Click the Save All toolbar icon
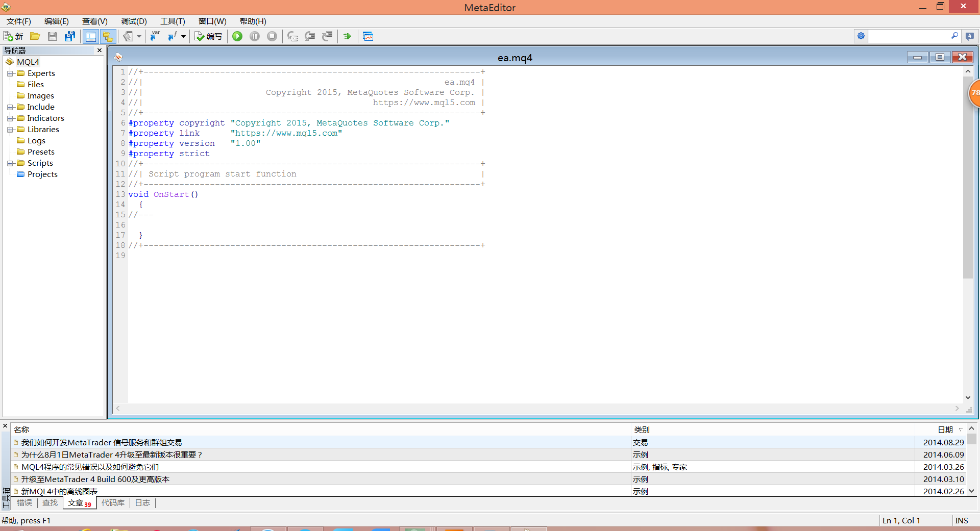Screen dimensions: 980x531 69,36
